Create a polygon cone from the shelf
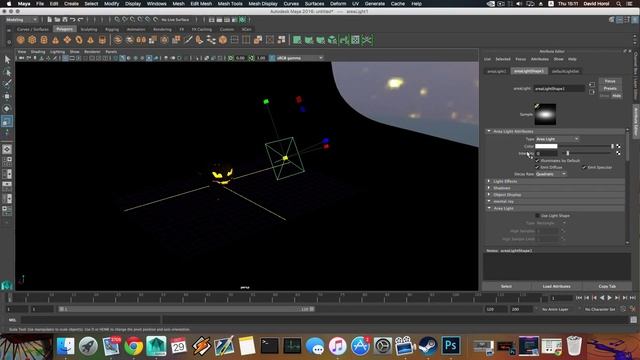 [x=56, y=40]
